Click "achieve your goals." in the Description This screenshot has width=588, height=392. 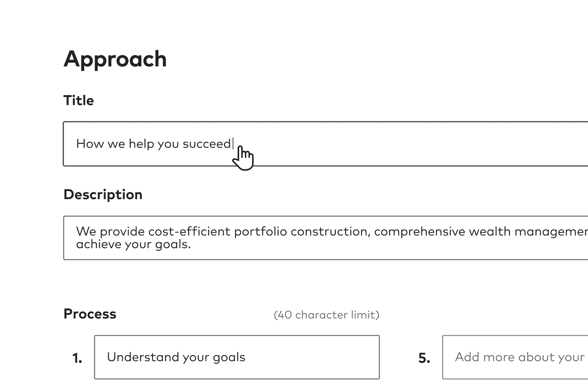(134, 245)
